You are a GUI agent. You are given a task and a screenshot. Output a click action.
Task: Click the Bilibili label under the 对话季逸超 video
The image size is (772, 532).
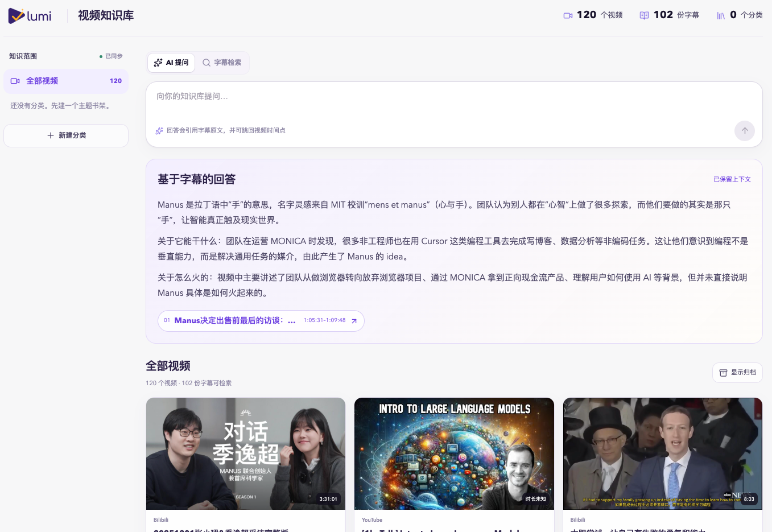tap(161, 520)
